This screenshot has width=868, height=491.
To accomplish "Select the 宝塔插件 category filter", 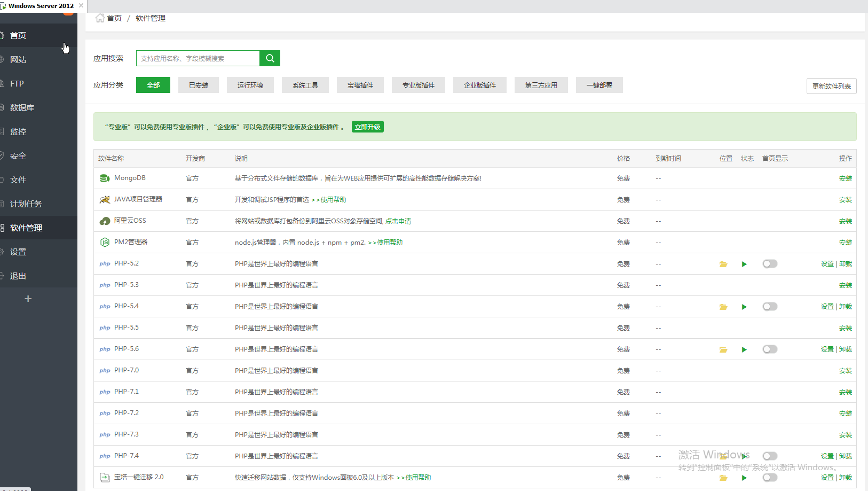I will click(x=360, y=85).
